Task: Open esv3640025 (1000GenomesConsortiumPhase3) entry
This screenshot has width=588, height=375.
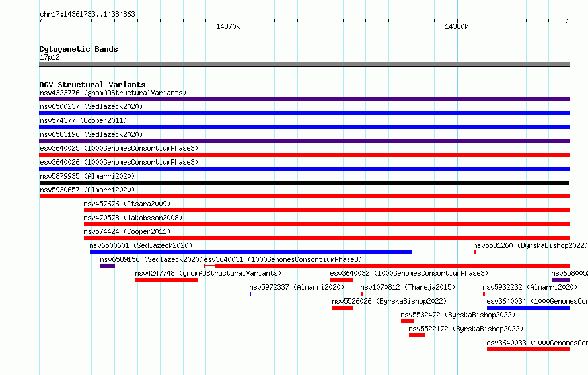Action: 119,148
